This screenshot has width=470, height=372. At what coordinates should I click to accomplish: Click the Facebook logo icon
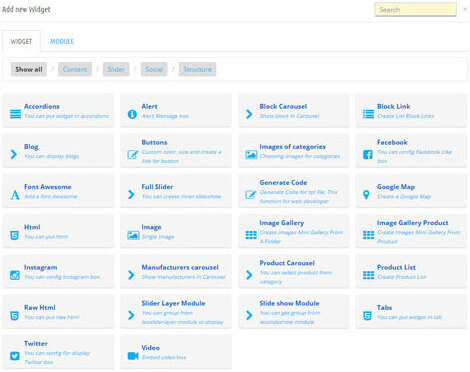[x=367, y=154]
